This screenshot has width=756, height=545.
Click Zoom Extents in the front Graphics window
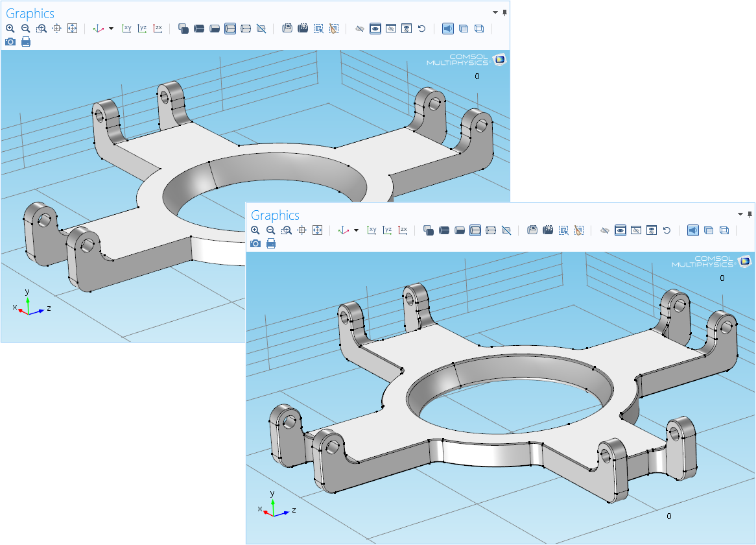click(317, 230)
